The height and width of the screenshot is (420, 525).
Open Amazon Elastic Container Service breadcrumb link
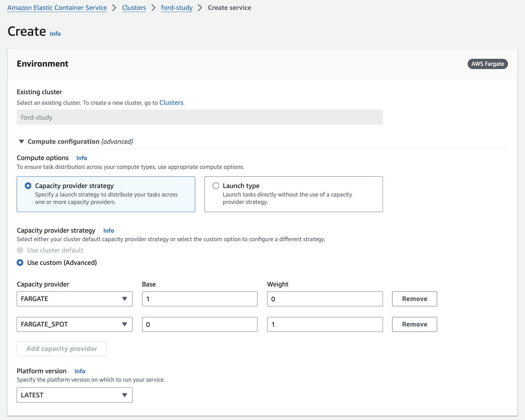[57, 8]
